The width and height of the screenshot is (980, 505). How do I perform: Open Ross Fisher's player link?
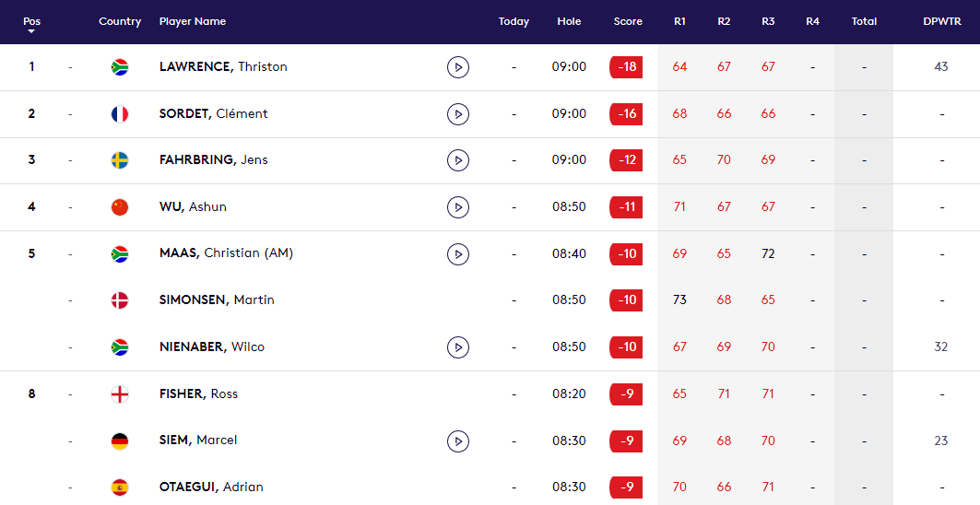tap(198, 393)
